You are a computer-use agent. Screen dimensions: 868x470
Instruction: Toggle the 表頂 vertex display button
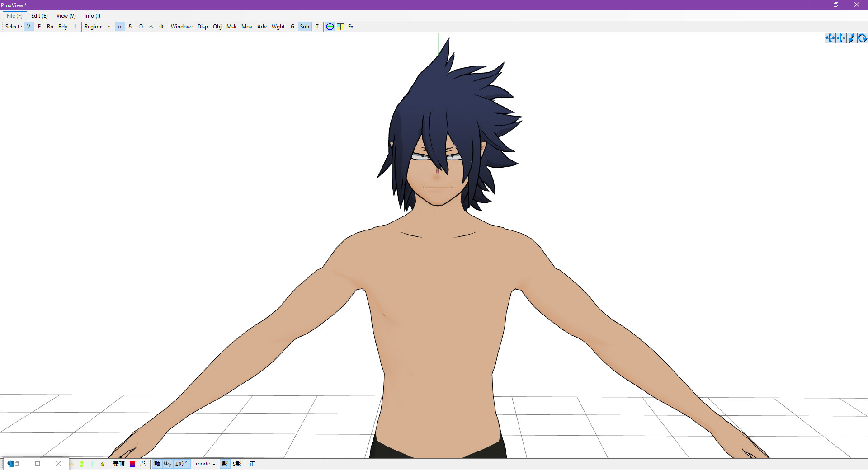click(x=119, y=464)
